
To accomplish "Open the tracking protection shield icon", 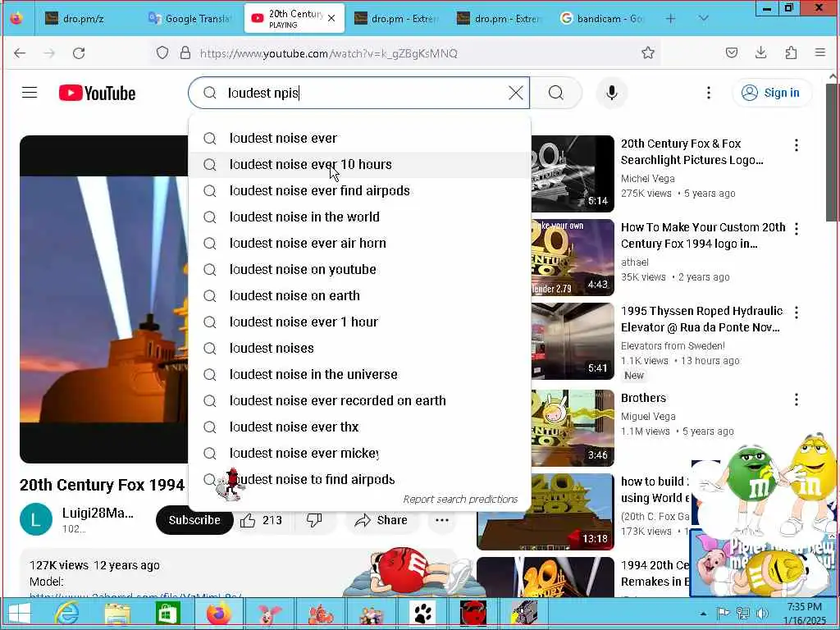I will click(x=162, y=53).
